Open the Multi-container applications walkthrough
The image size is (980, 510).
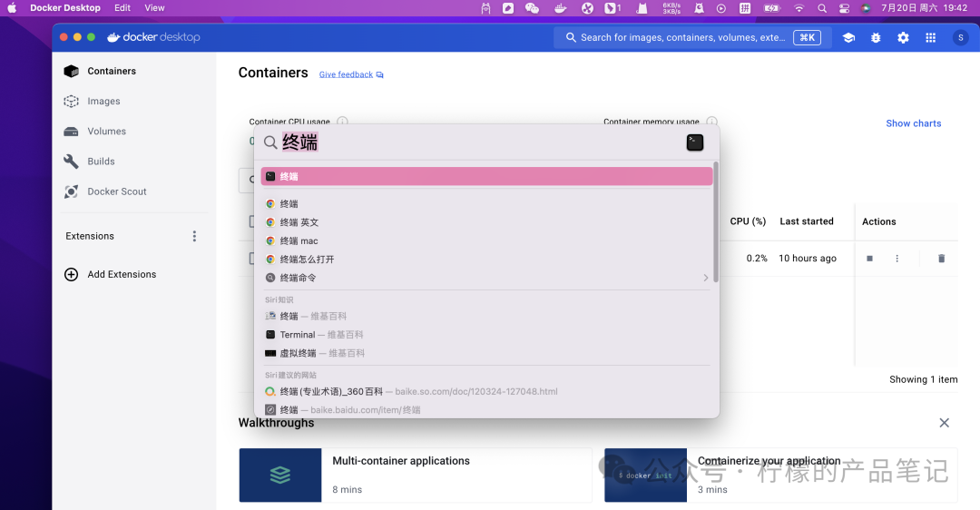[x=415, y=475]
